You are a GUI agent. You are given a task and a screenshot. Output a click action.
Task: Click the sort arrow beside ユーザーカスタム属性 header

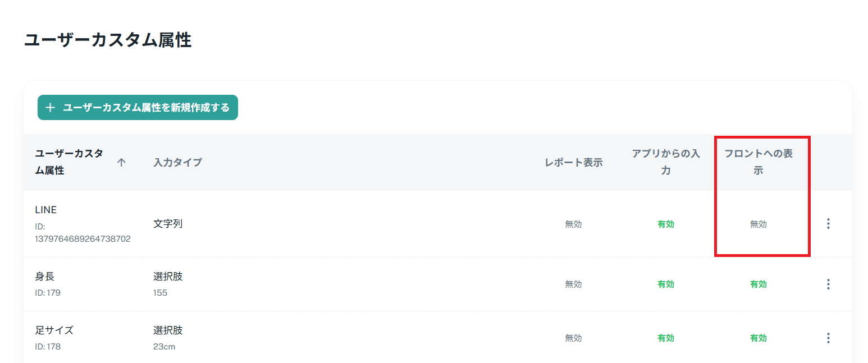point(121,163)
